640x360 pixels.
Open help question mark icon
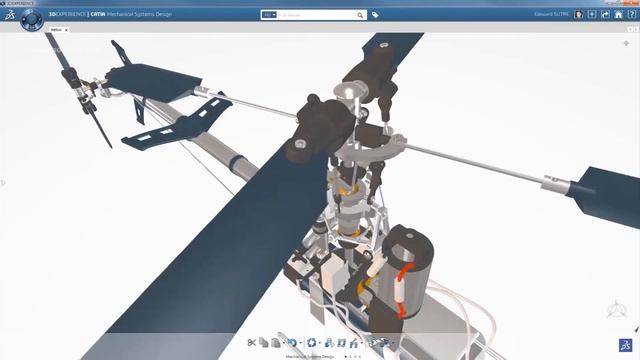click(x=632, y=14)
